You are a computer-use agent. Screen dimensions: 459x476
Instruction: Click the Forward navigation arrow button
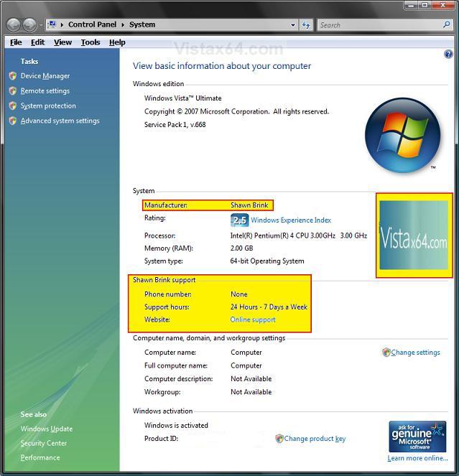click(29, 25)
